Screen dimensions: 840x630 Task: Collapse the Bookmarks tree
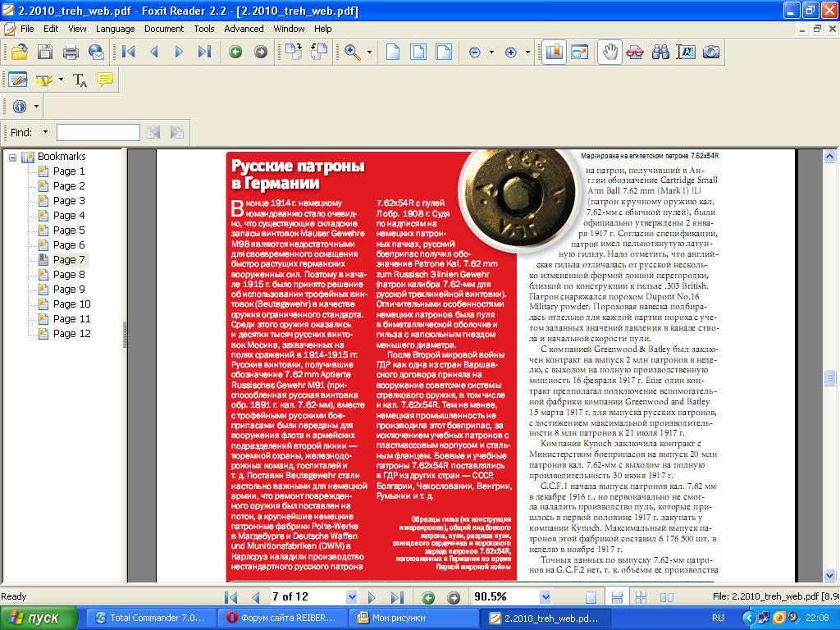click(13, 157)
